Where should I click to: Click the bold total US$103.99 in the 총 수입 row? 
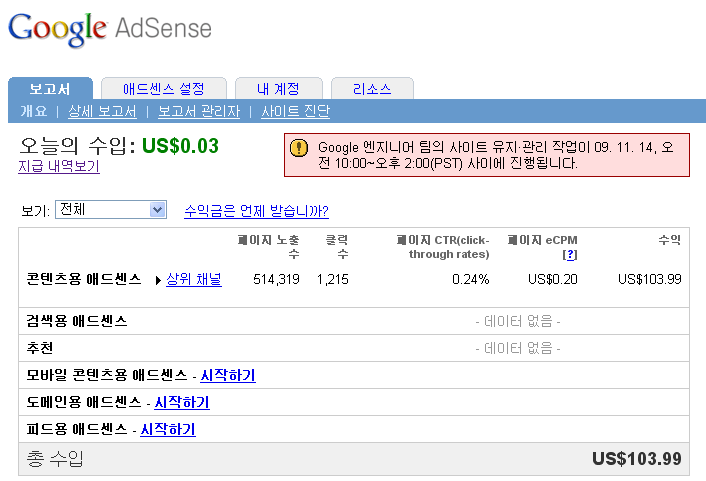(637, 458)
